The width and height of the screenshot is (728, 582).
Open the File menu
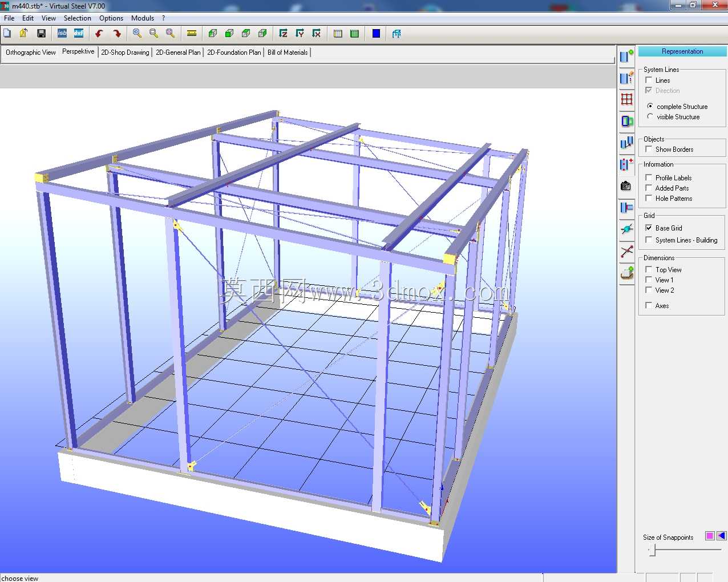[9, 18]
